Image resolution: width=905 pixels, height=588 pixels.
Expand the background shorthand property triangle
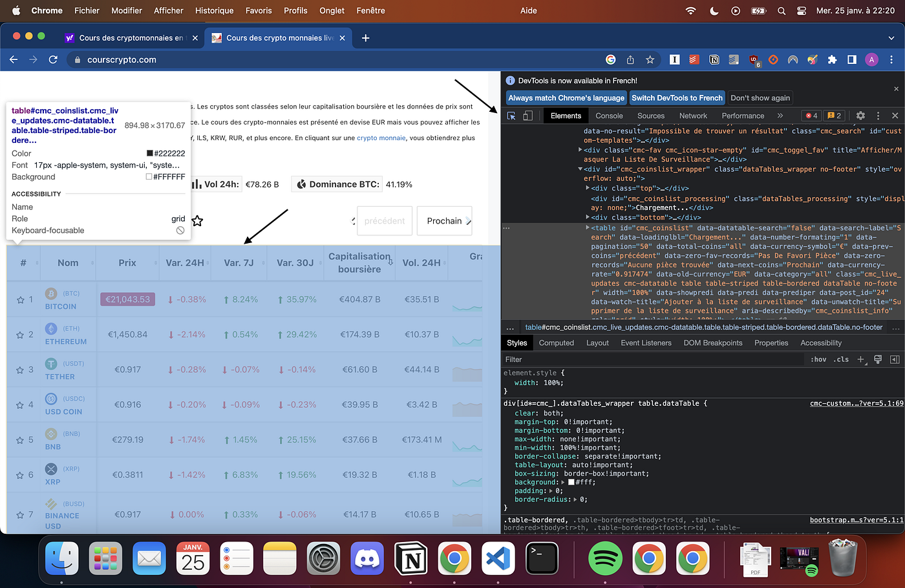564,482
